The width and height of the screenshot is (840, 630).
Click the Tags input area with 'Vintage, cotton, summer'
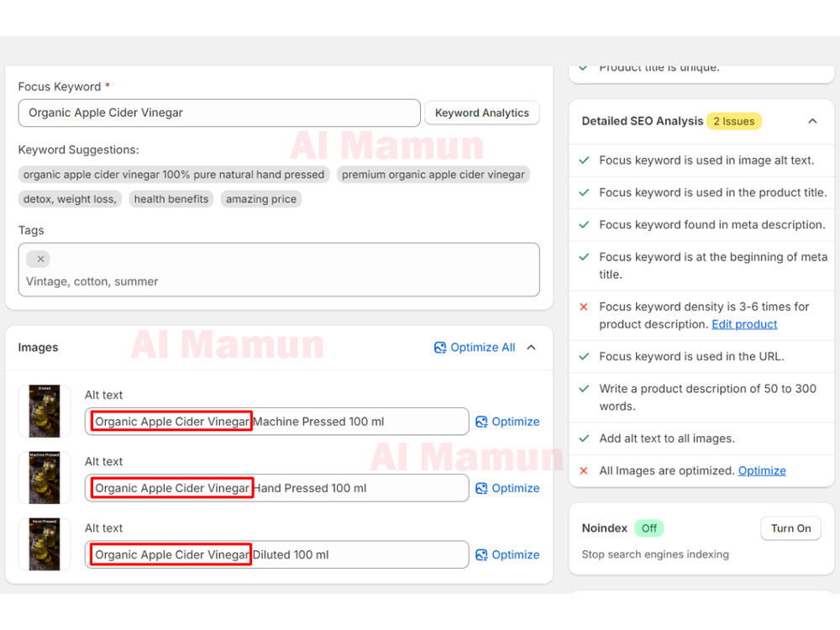tap(279, 270)
